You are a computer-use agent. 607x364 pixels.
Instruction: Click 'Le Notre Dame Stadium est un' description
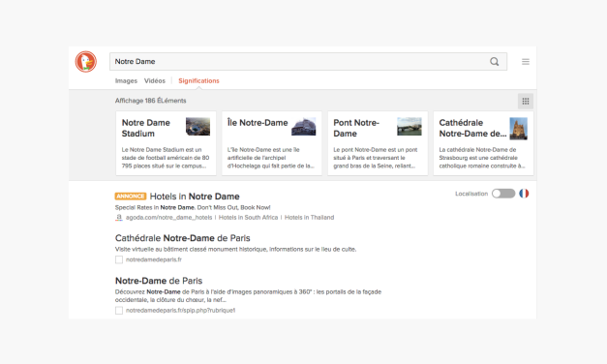pyautogui.click(x=166, y=158)
